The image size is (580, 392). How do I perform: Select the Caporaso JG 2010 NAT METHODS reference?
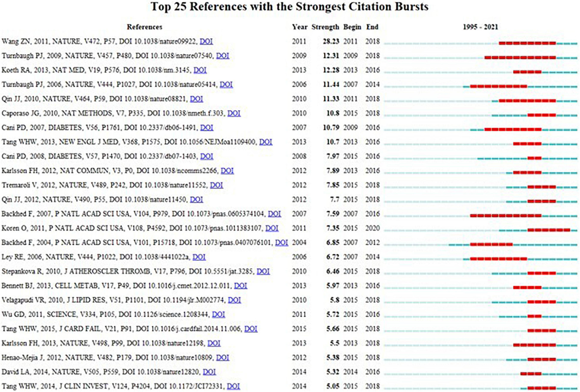tap(113, 113)
